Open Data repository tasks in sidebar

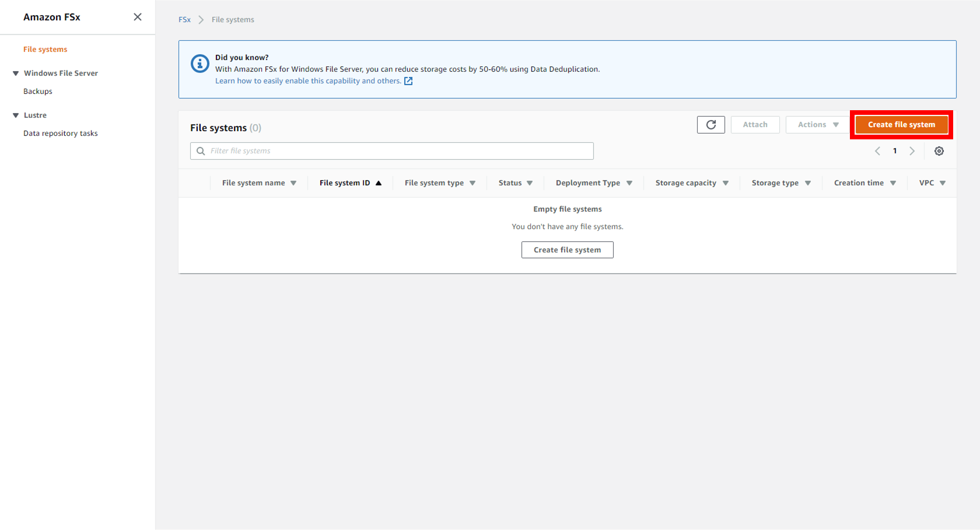point(61,134)
